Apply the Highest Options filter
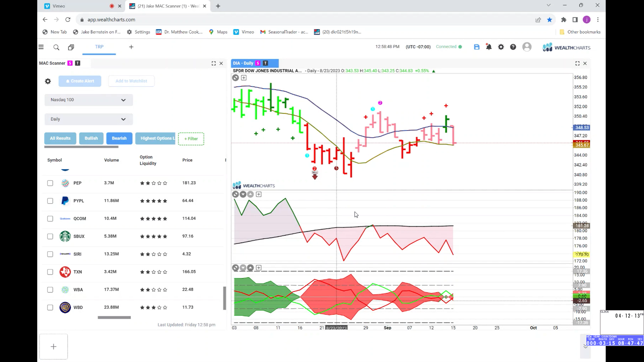 (156, 138)
